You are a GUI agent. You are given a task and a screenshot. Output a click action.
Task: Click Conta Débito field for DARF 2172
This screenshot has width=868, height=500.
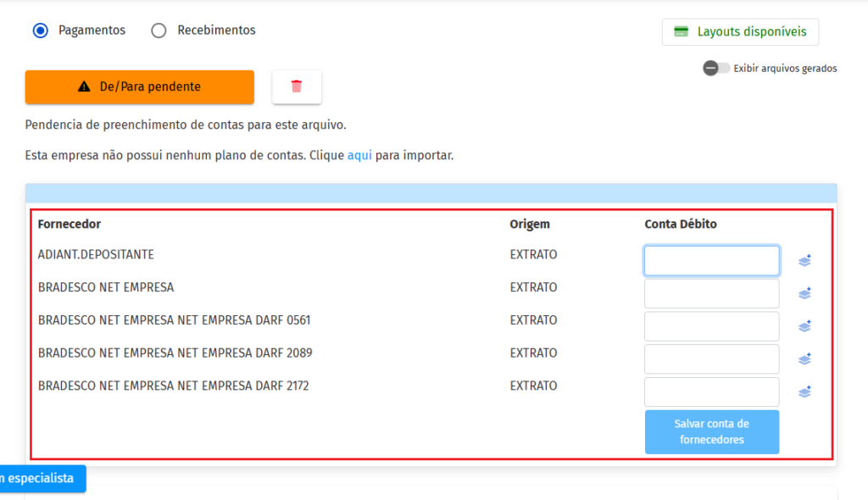[711, 392]
